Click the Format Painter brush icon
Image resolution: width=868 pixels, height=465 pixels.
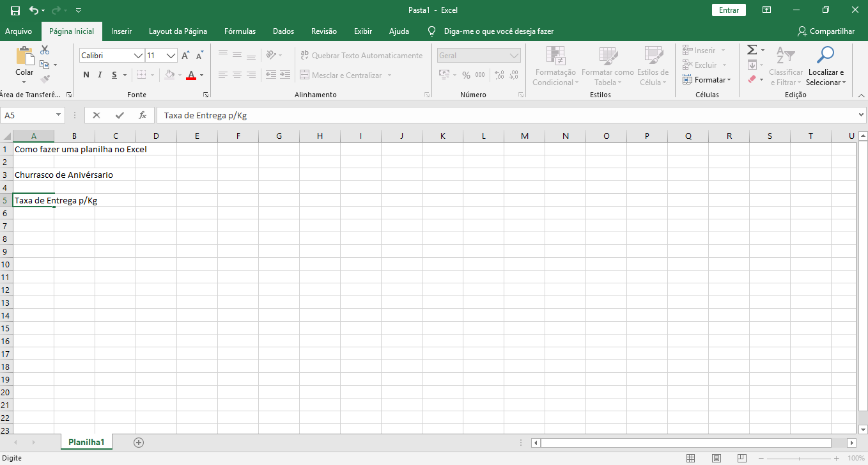point(45,79)
